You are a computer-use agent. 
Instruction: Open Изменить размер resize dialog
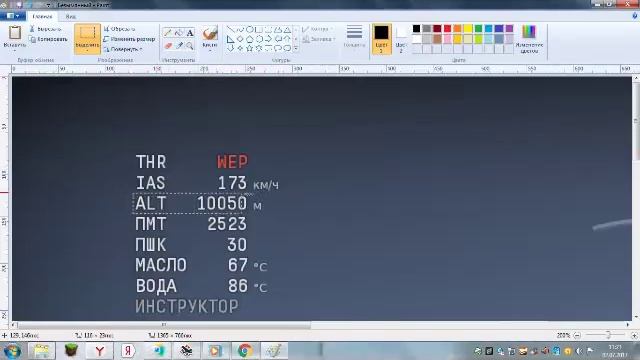pyautogui.click(x=129, y=39)
